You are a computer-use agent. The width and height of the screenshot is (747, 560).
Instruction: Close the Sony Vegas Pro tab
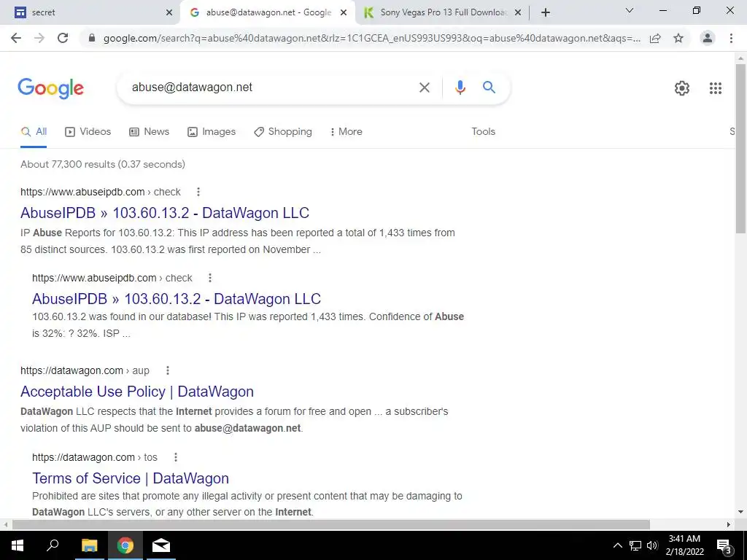point(518,13)
